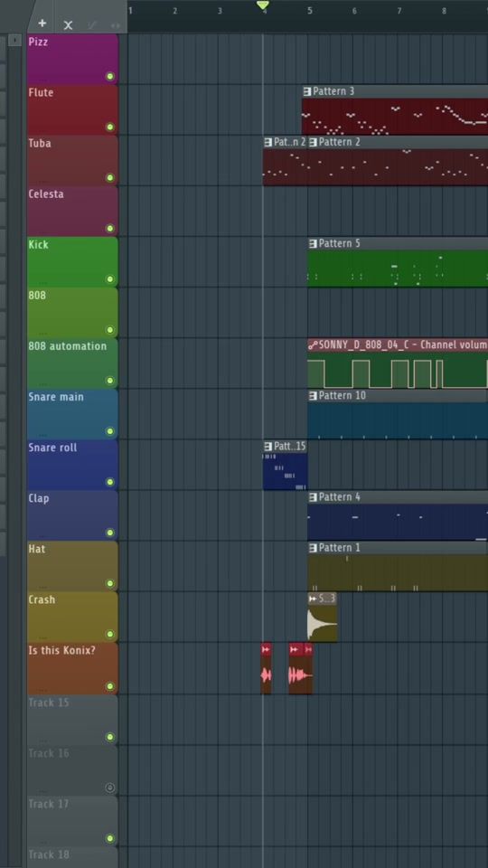Select the Kick track name
The height and width of the screenshot is (868, 488).
click(39, 245)
